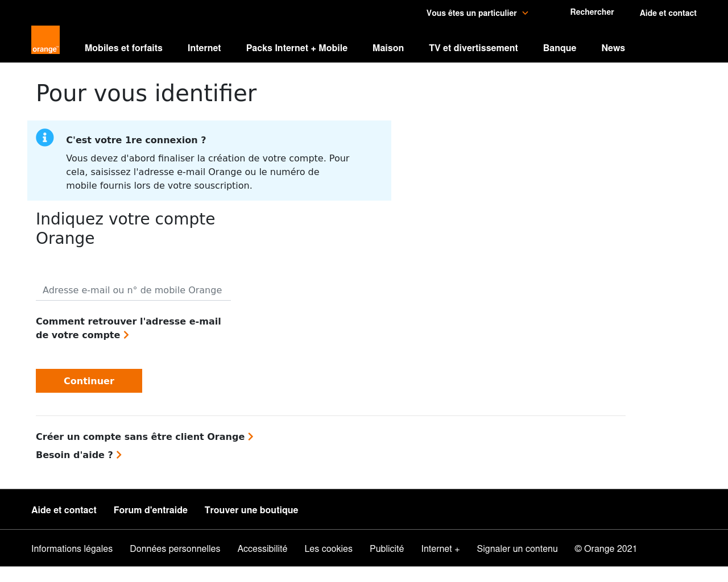Open Informations légales
This screenshot has width=728, height=582.
(x=72, y=548)
